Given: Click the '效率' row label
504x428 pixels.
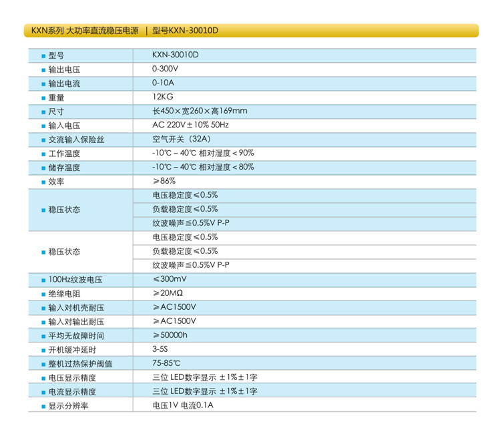Looking at the screenshot, I should click(x=56, y=182).
